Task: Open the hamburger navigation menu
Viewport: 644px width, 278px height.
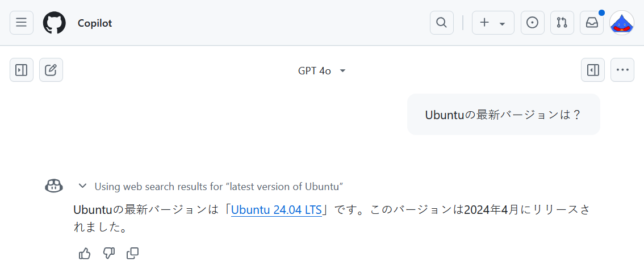Action: click(x=22, y=23)
